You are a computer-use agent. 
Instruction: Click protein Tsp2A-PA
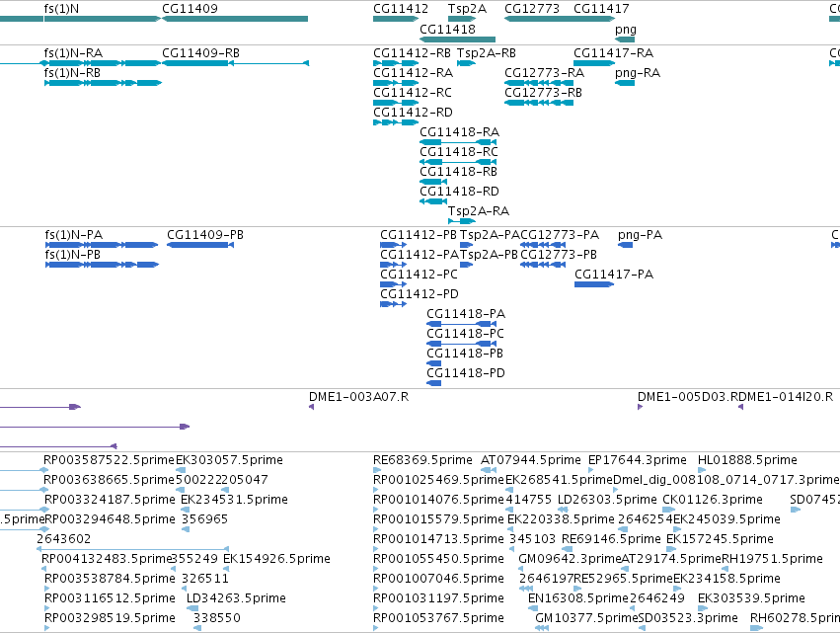point(467,245)
